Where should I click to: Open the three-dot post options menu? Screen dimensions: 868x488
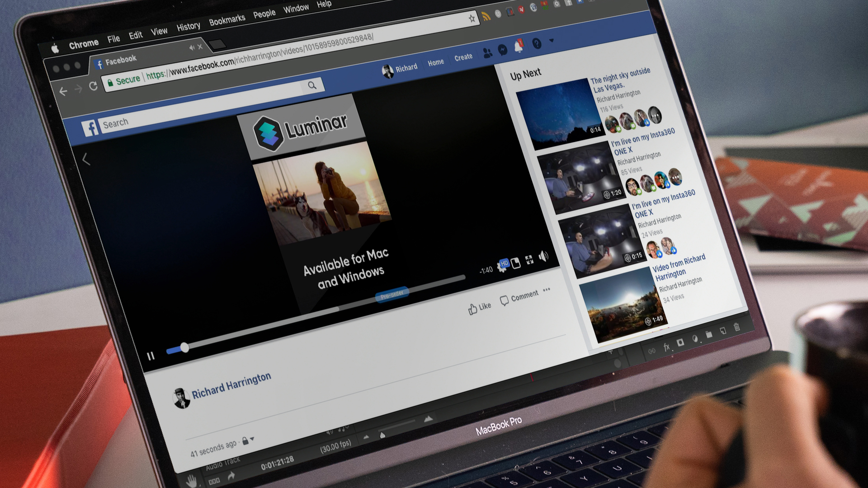pos(547,290)
